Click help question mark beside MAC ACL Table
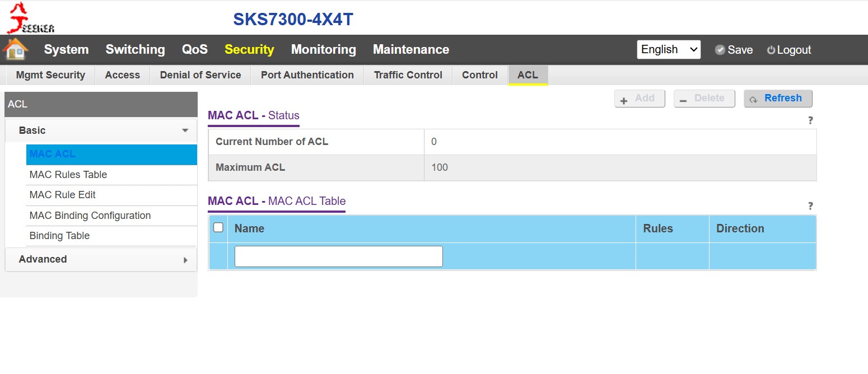 pyautogui.click(x=810, y=206)
